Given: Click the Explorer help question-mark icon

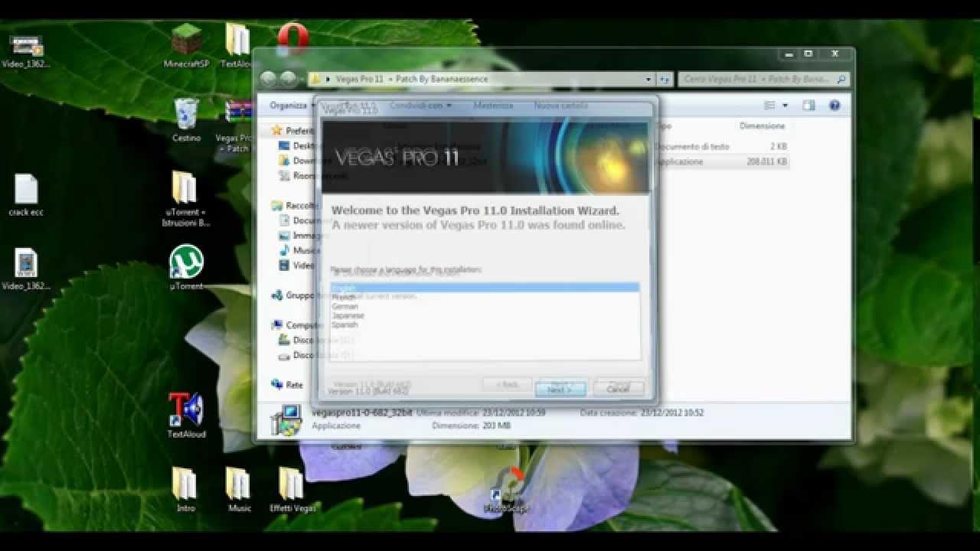Looking at the screenshot, I should point(835,106).
